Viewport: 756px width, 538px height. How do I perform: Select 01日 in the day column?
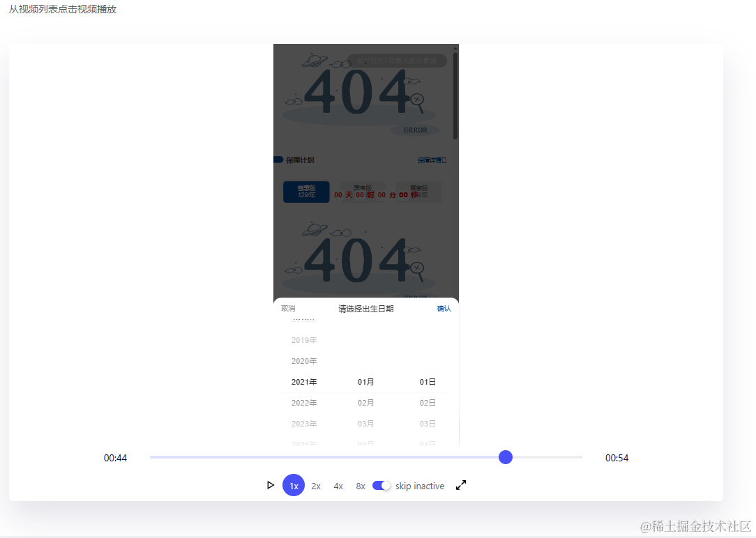coord(428,382)
